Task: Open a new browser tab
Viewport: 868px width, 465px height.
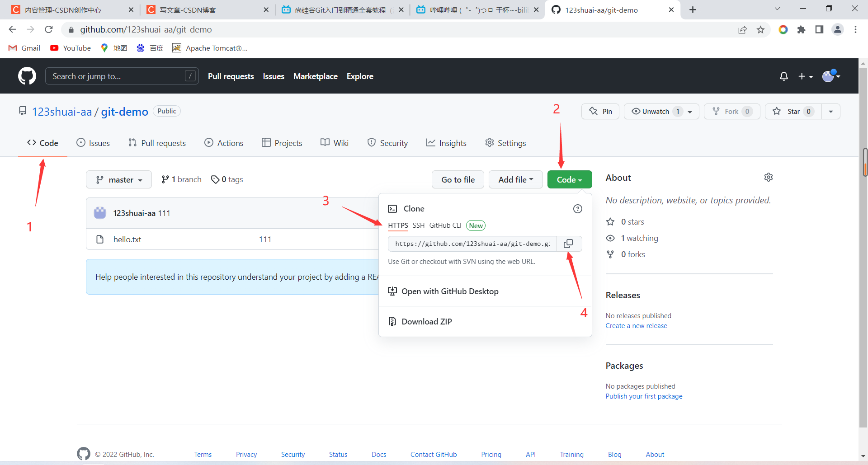Action: tap(693, 9)
